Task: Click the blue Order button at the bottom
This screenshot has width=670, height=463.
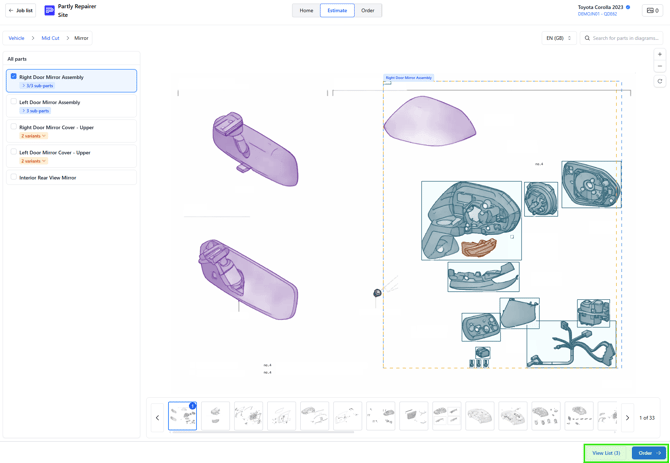Action: pos(649,453)
